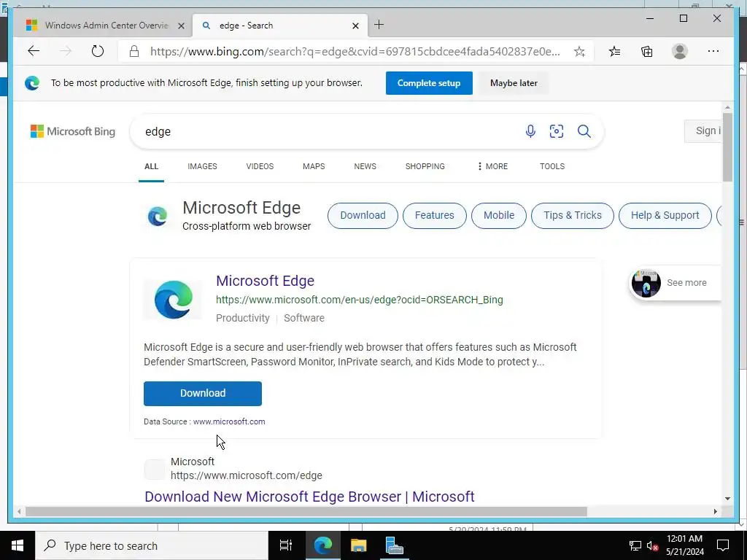Switch to VIDEOS search results
Image resolution: width=747 pixels, height=560 pixels.
click(260, 166)
